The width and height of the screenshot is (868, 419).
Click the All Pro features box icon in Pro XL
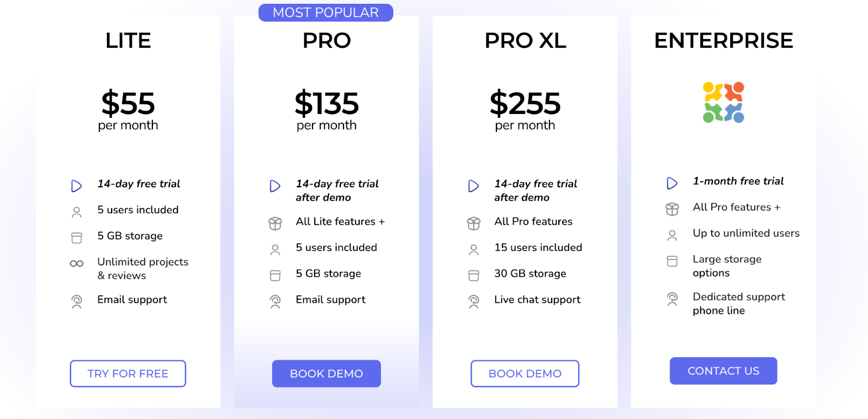coord(474,223)
